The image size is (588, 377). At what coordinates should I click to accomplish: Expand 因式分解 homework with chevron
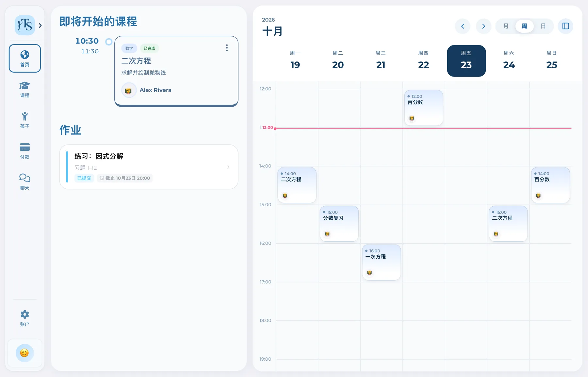(228, 167)
